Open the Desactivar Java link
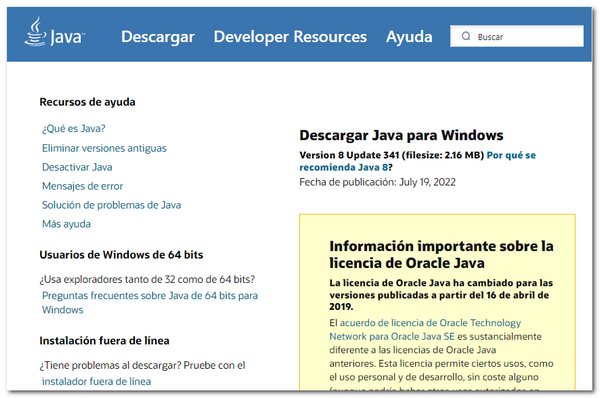Screen dimensions: 600x398 click(x=77, y=167)
